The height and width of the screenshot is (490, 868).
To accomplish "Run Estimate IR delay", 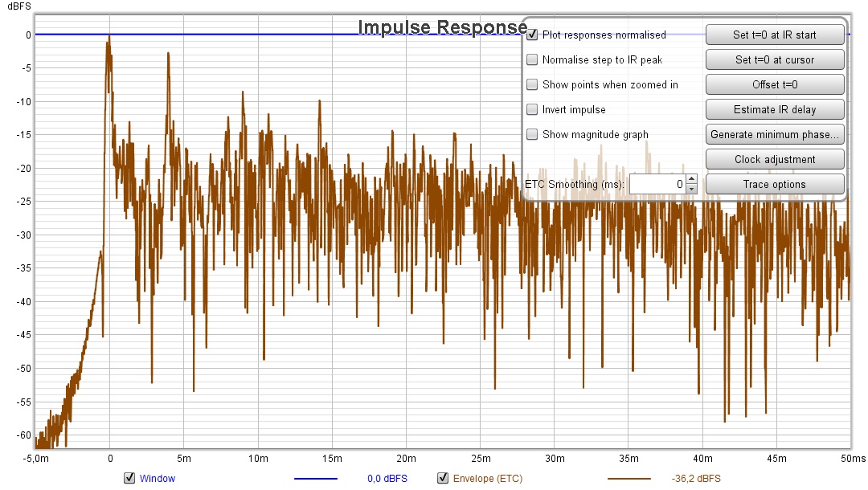I will pyautogui.click(x=774, y=109).
